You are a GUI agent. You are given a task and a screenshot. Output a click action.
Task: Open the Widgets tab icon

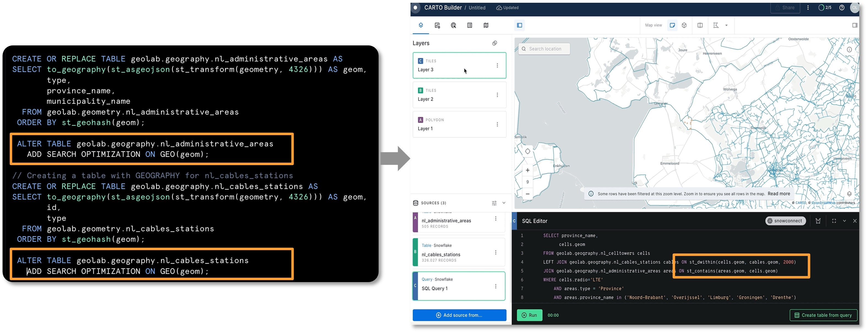tap(437, 25)
